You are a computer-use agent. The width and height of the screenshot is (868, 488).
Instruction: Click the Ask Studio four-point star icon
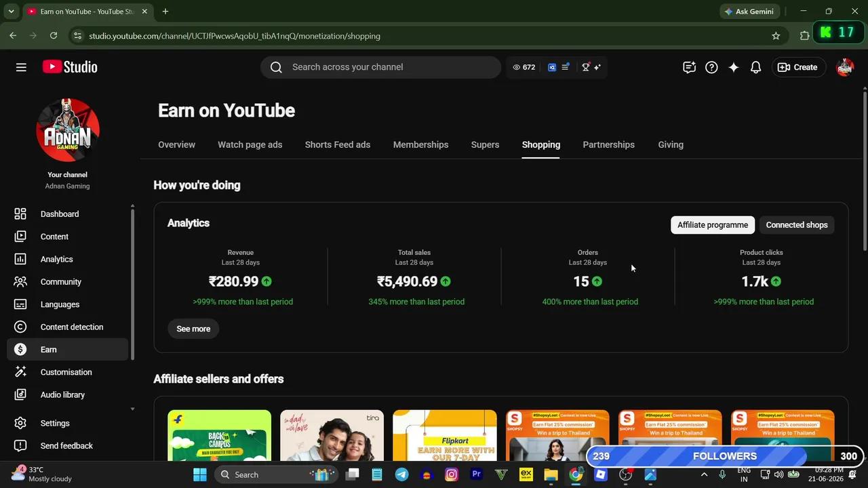(734, 67)
